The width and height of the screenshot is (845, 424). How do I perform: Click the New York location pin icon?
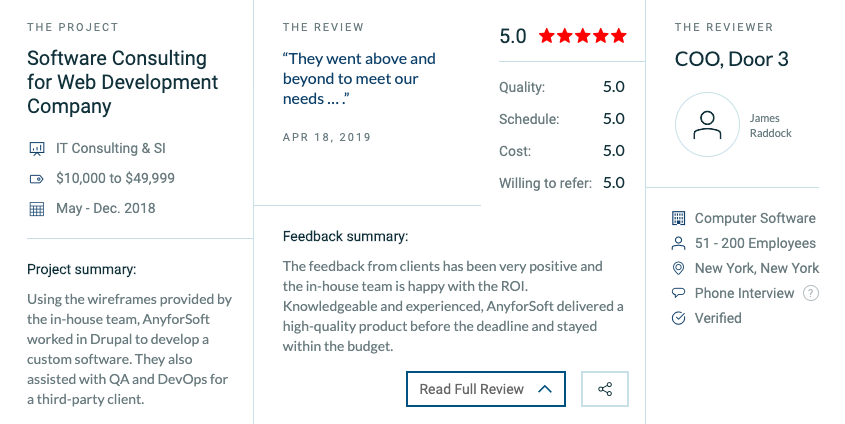pyautogui.click(x=678, y=268)
